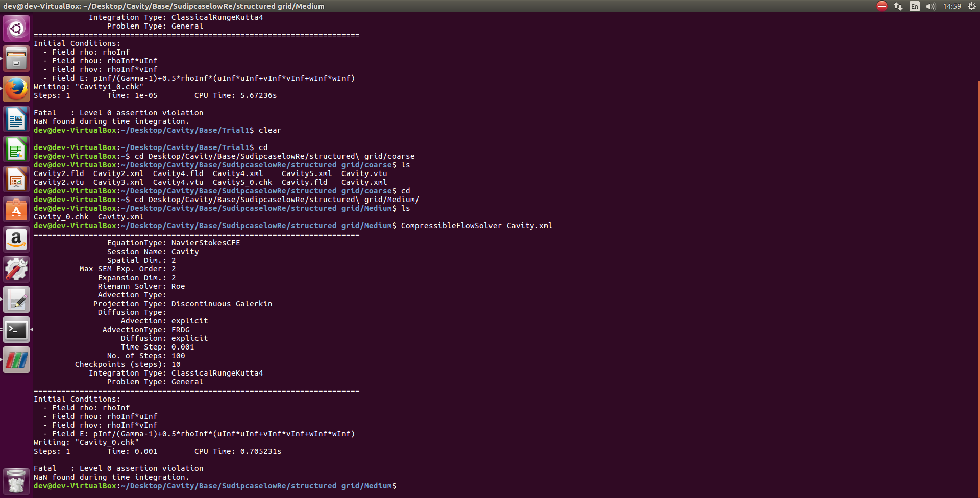The height and width of the screenshot is (498, 980).
Task: Click the terminal's vertical scrollbar
Action: pyautogui.click(x=978, y=286)
